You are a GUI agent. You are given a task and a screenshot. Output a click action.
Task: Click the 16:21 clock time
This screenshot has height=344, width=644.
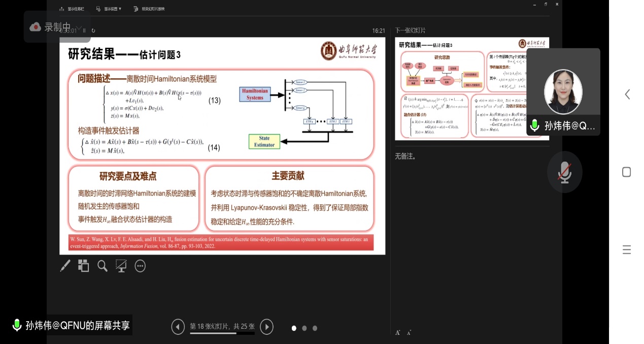[x=379, y=30]
